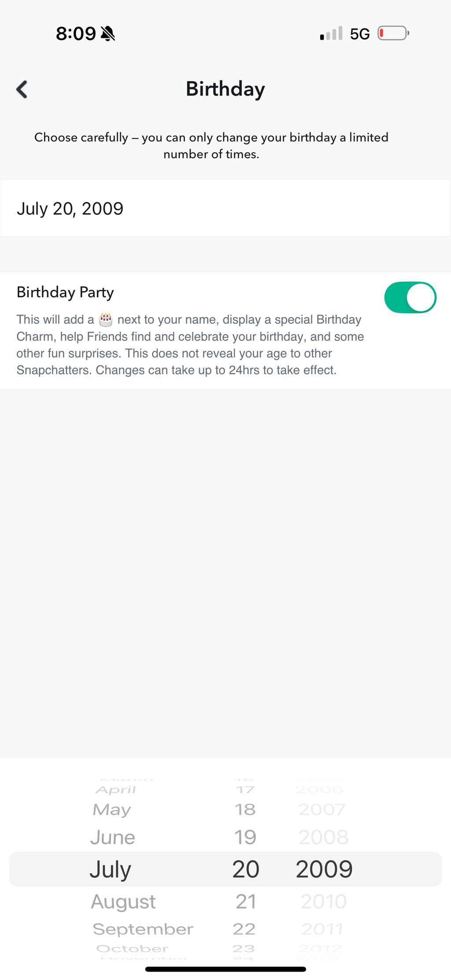Tap the selected July month row

[111, 869]
